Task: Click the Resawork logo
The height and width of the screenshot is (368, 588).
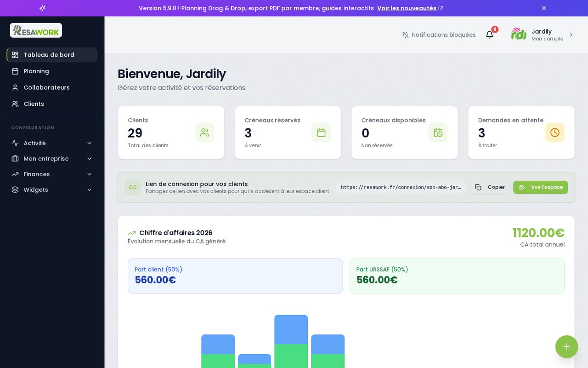Action: click(36, 30)
